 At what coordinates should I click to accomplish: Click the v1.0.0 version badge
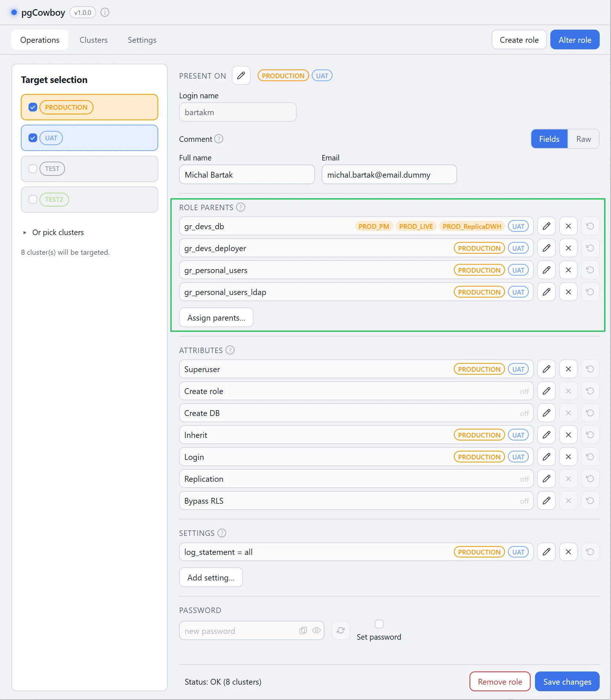(83, 12)
